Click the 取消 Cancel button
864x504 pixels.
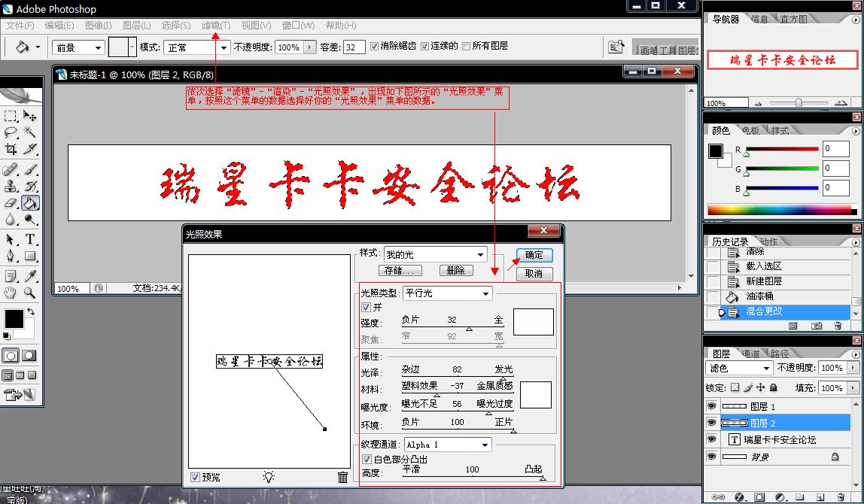(x=534, y=273)
